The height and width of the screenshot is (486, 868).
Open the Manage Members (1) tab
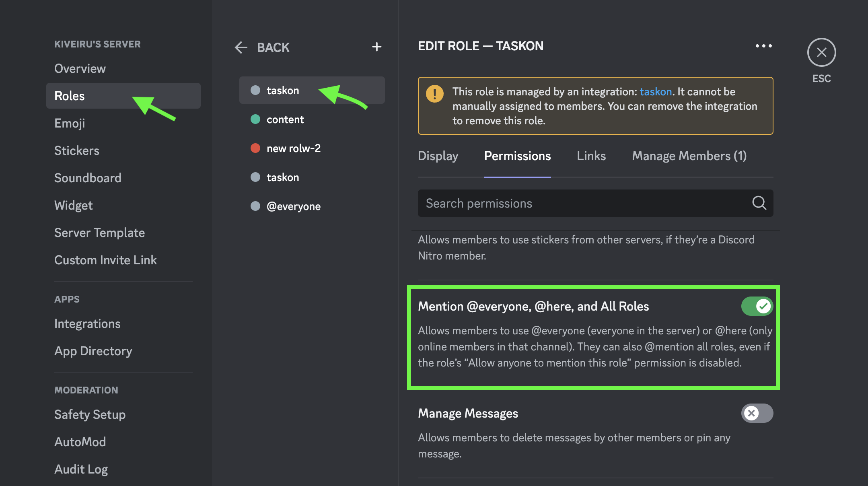[689, 156]
